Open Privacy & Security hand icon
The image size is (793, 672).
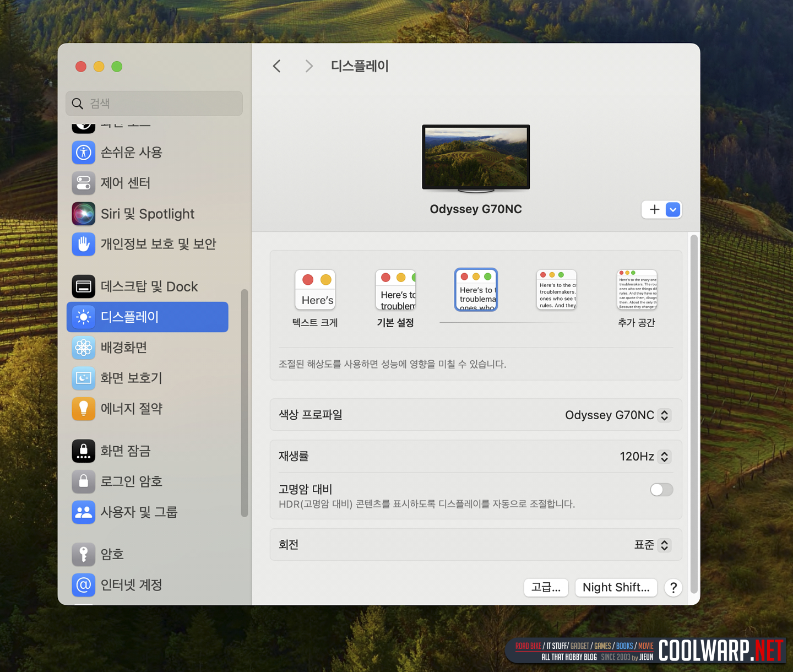click(84, 244)
